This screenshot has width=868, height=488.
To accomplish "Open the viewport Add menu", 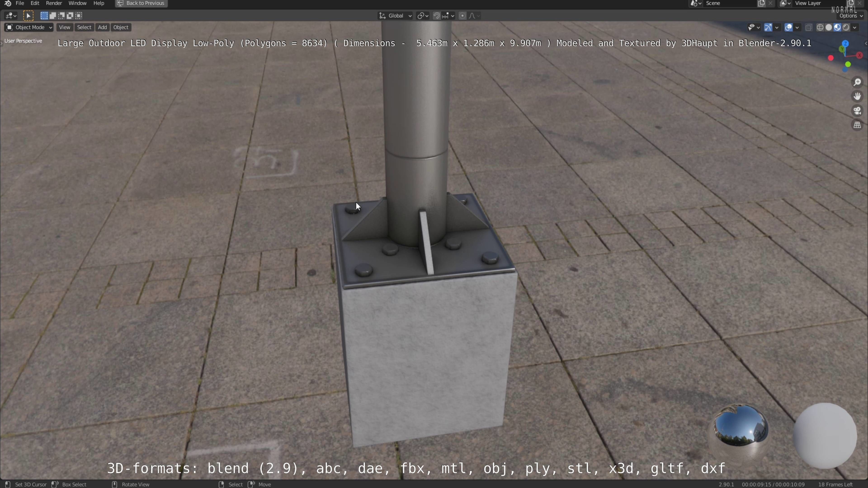I will pos(102,27).
